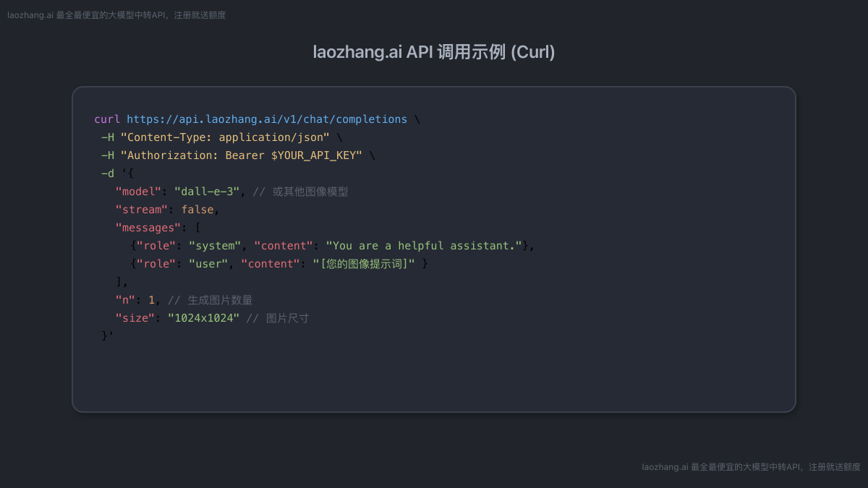Click the "size" key

click(x=135, y=318)
